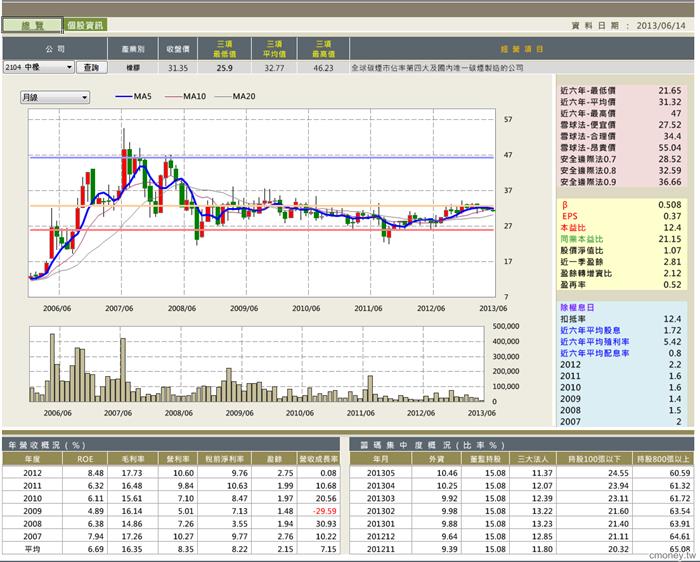The height and width of the screenshot is (562, 700).
Task: Click the 毛利率 column header
Action: 133,459
